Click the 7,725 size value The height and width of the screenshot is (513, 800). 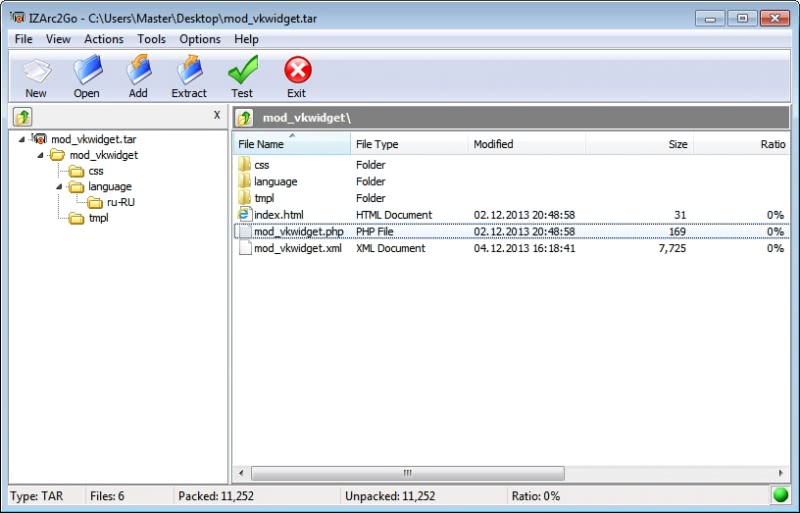[672, 248]
